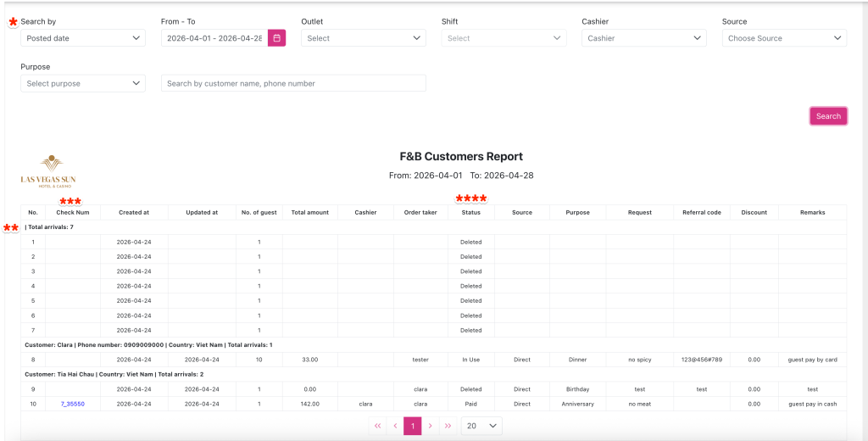Open the calendar date picker icon
The height and width of the screenshot is (441, 868).
click(x=277, y=38)
